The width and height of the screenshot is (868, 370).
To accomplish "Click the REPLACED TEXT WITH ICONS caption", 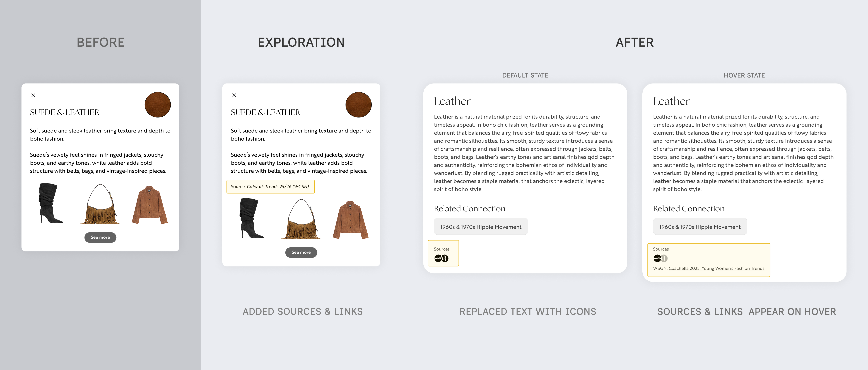I will [x=528, y=312].
